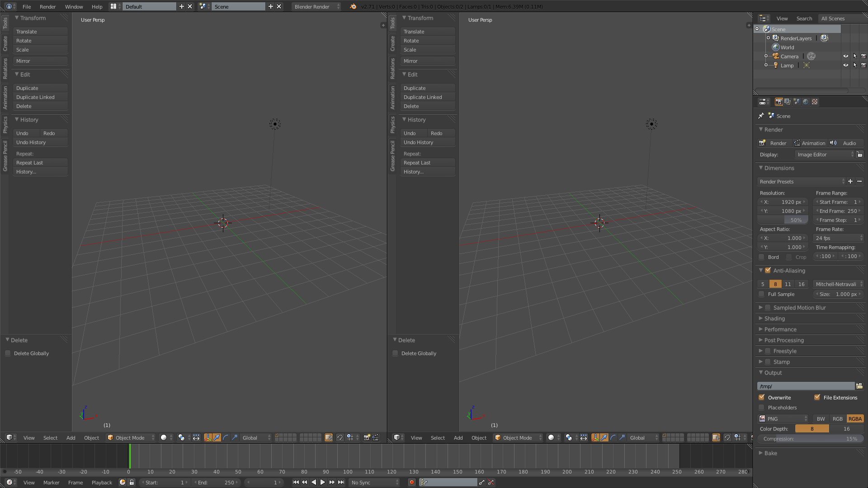The image size is (868, 488).
Task: Set resolution percentage slider to a new value
Action: [x=796, y=220]
